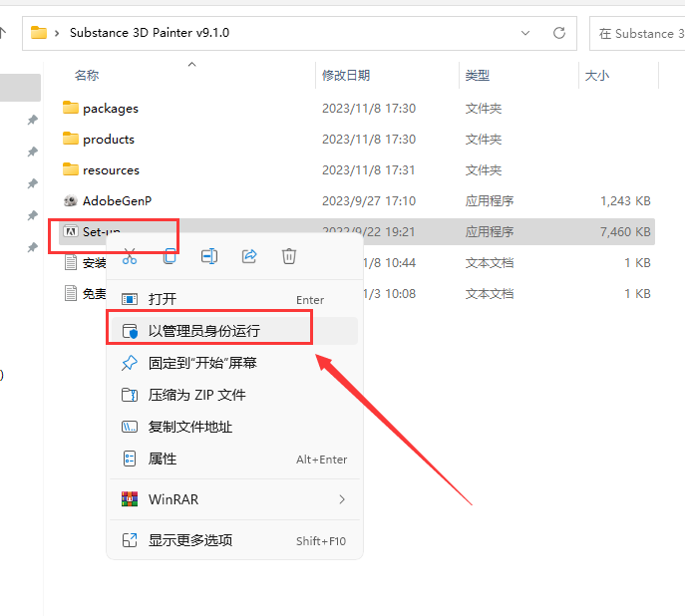685x616 pixels.
Task: Sort by 类型 column header
Action: click(477, 76)
